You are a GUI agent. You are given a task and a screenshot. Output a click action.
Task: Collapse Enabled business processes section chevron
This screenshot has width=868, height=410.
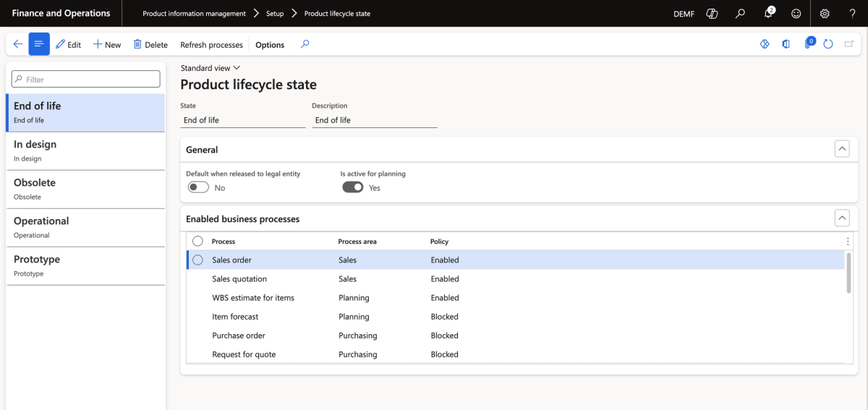(x=842, y=218)
